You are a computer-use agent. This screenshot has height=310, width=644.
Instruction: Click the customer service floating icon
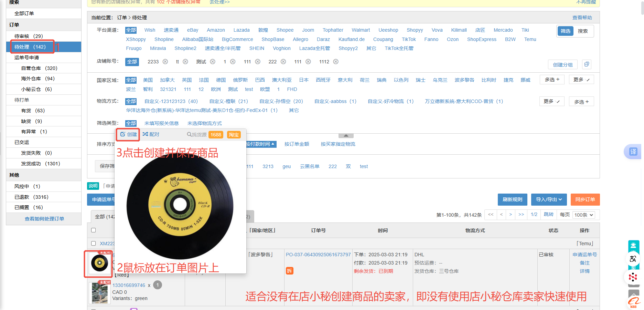coord(633,246)
